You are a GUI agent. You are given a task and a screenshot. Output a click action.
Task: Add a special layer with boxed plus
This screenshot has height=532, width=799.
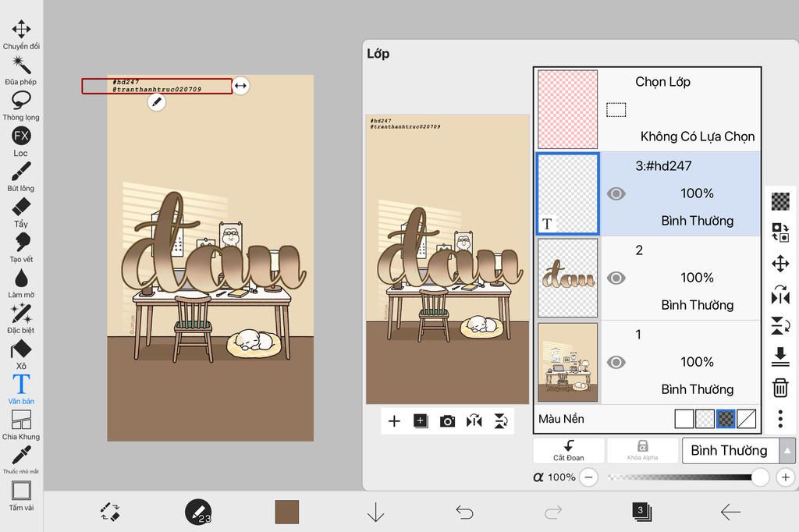421,421
